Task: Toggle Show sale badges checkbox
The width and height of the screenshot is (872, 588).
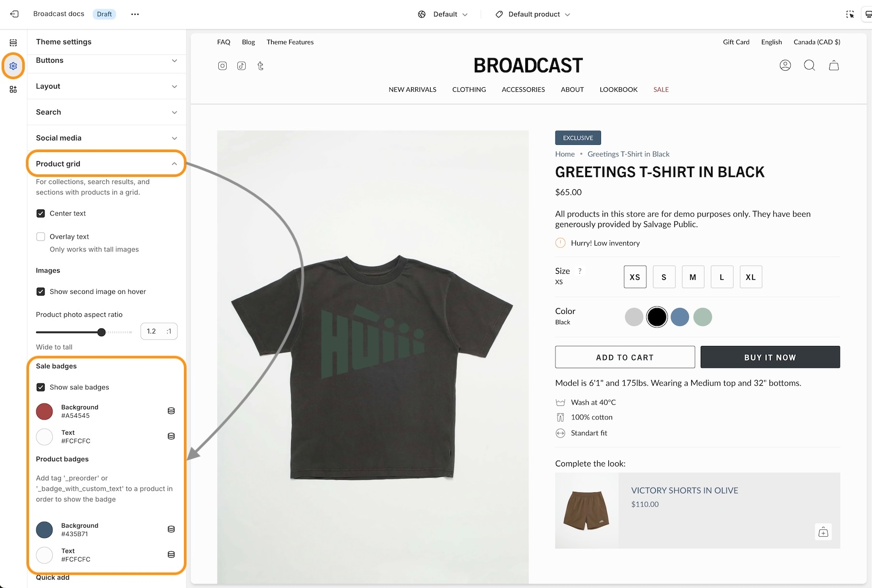Action: pos(41,387)
